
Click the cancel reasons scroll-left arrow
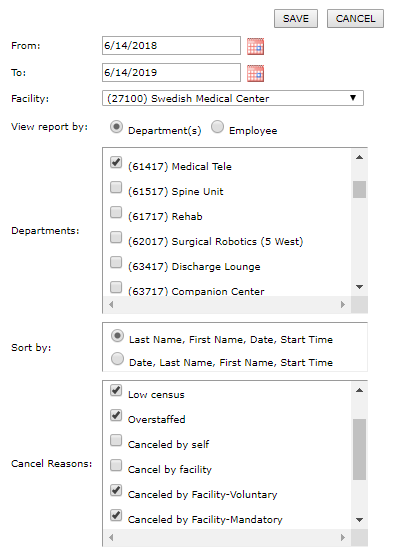tap(111, 537)
